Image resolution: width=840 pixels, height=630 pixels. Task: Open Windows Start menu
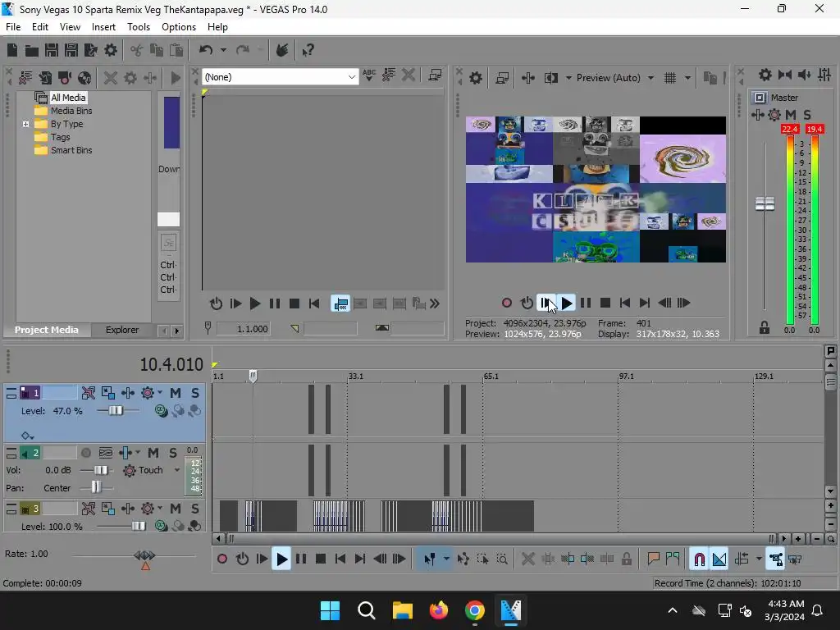[330, 610]
